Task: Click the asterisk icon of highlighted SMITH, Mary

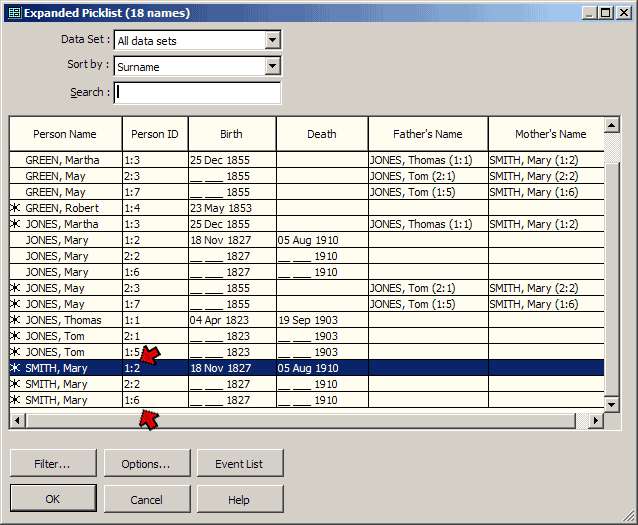Action: (15, 368)
